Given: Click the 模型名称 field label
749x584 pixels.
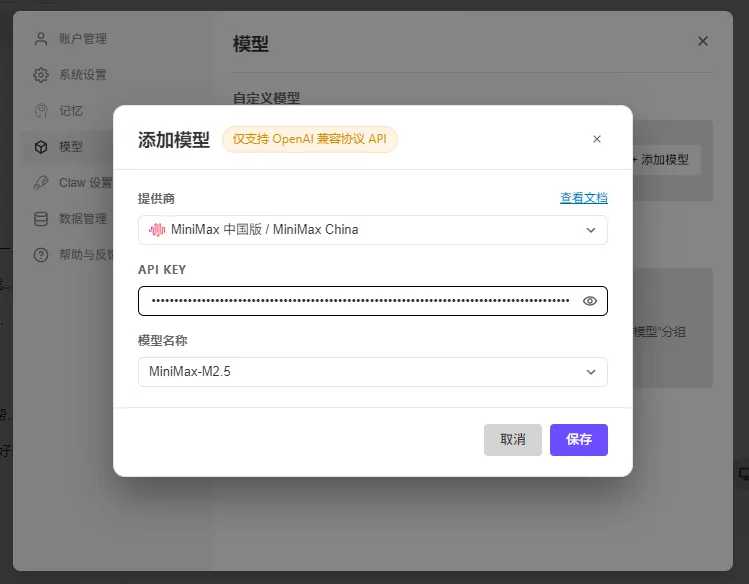Looking at the screenshot, I should [162, 340].
